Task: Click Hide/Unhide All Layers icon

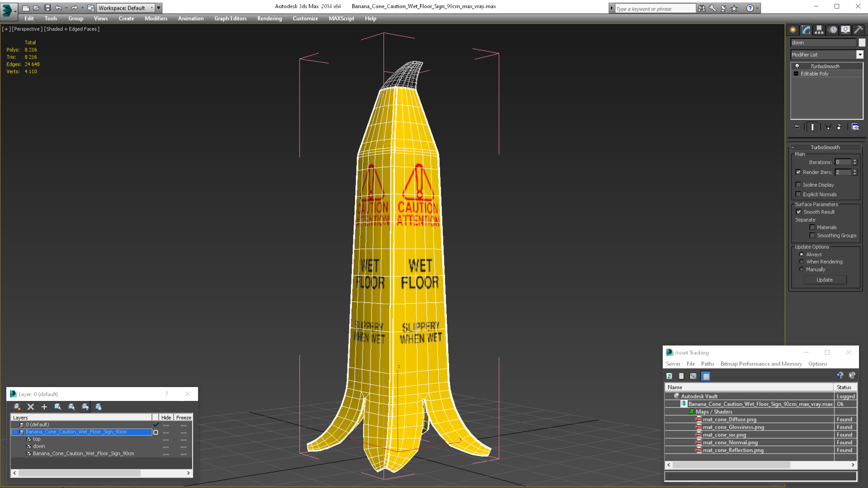Action: coord(85,407)
